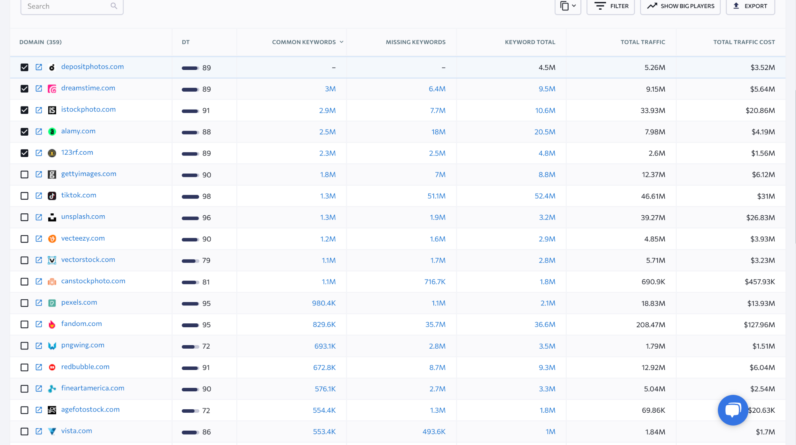Sort by Total Traffic column
The height and width of the screenshot is (445, 796).
coord(643,42)
